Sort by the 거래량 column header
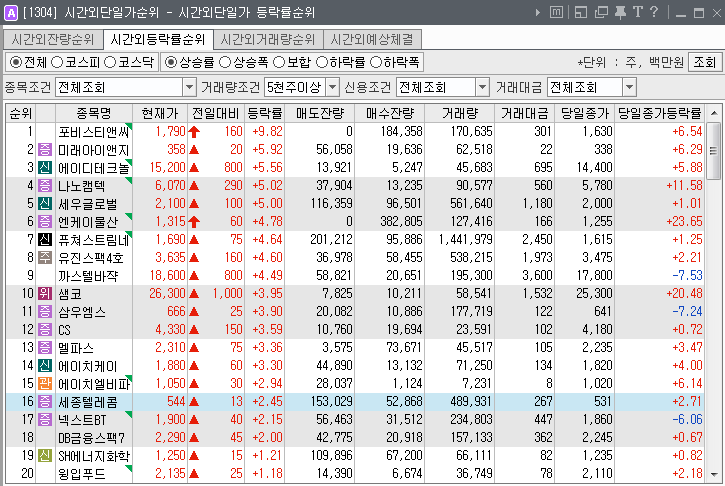Viewport: 725px width, 486px height. pyautogui.click(x=460, y=113)
